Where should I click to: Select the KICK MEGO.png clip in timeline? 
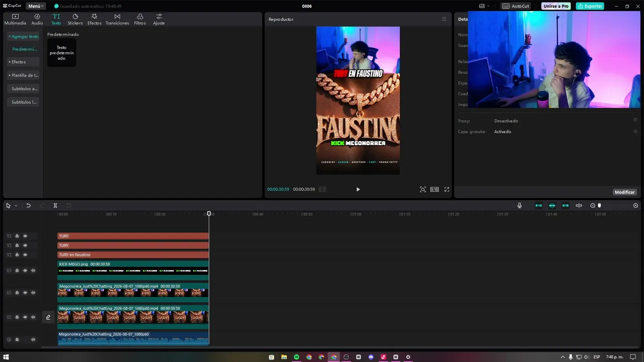tap(133, 270)
